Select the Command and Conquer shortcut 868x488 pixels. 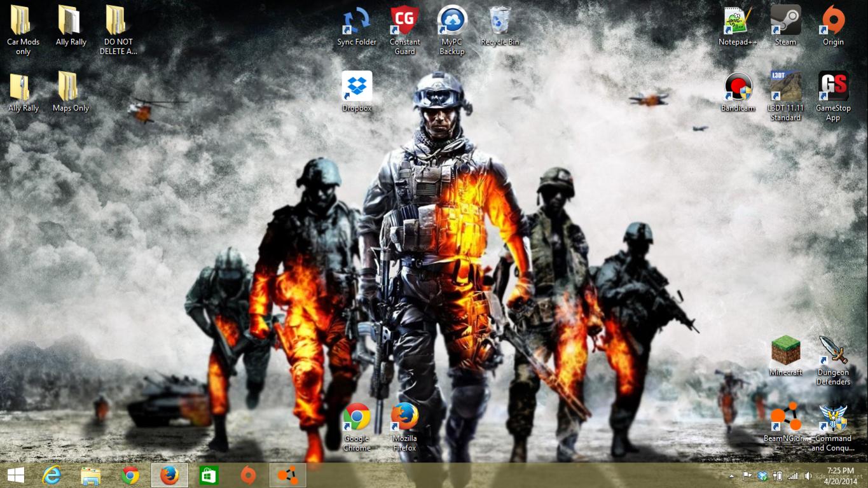coord(833,426)
